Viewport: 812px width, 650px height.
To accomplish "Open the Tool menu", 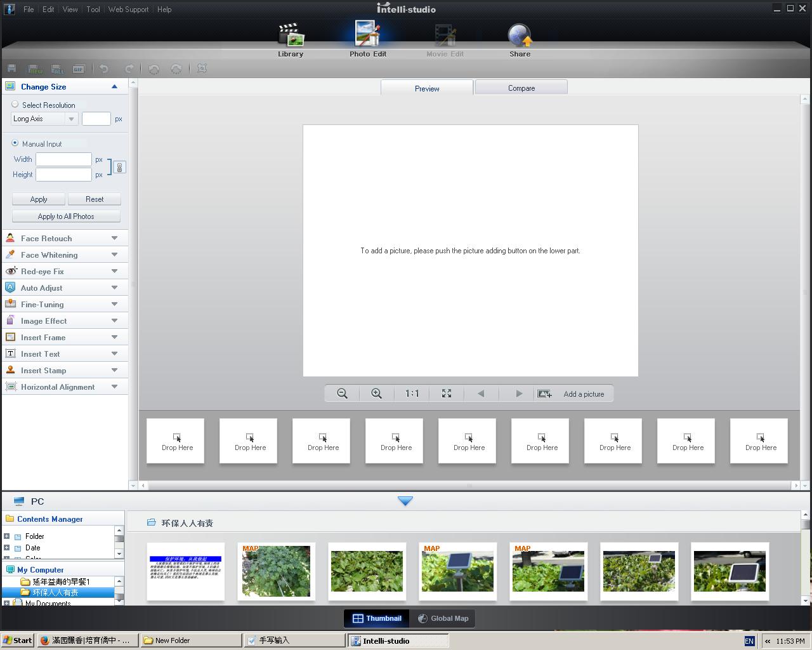I will coord(93,10).
